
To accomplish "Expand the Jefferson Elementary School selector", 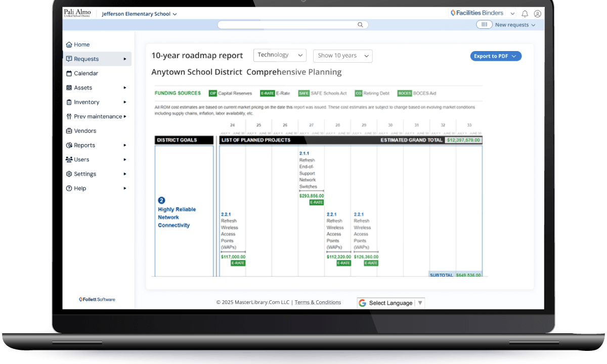I will (x=139, y=14).
